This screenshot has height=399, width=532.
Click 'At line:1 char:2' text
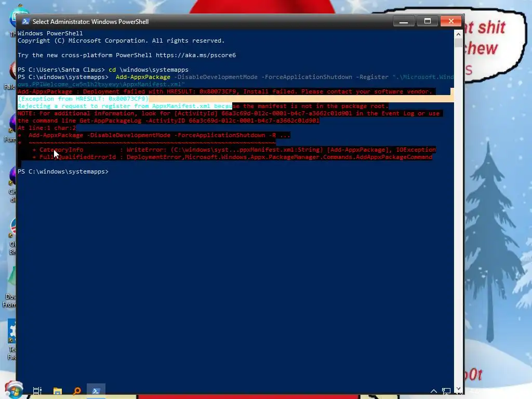point(46,128)
